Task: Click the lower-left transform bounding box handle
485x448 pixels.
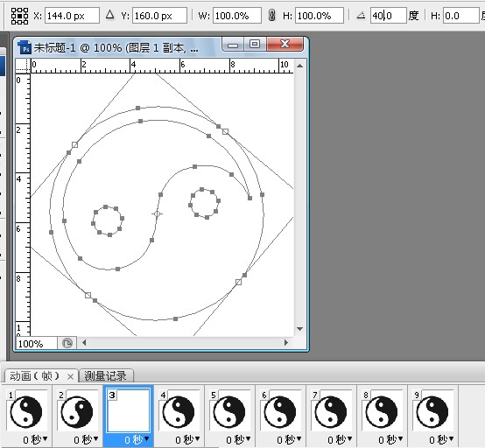Action: [x=88, y=295]
